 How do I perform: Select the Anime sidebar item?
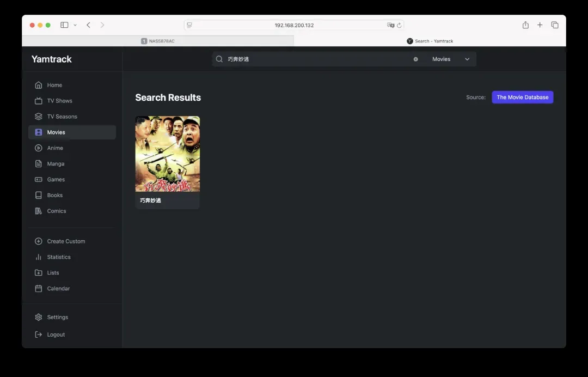(55, 148)
